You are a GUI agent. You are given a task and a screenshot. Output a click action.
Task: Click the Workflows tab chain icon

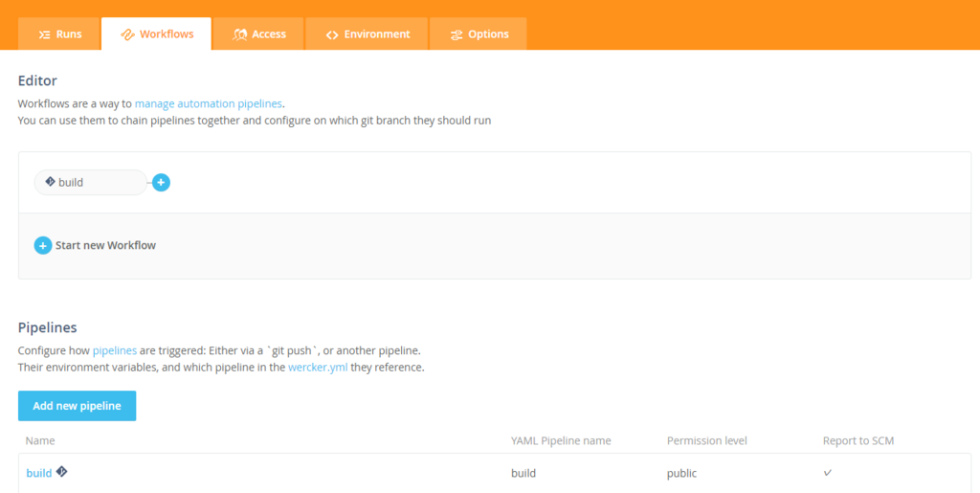point(127,35)
